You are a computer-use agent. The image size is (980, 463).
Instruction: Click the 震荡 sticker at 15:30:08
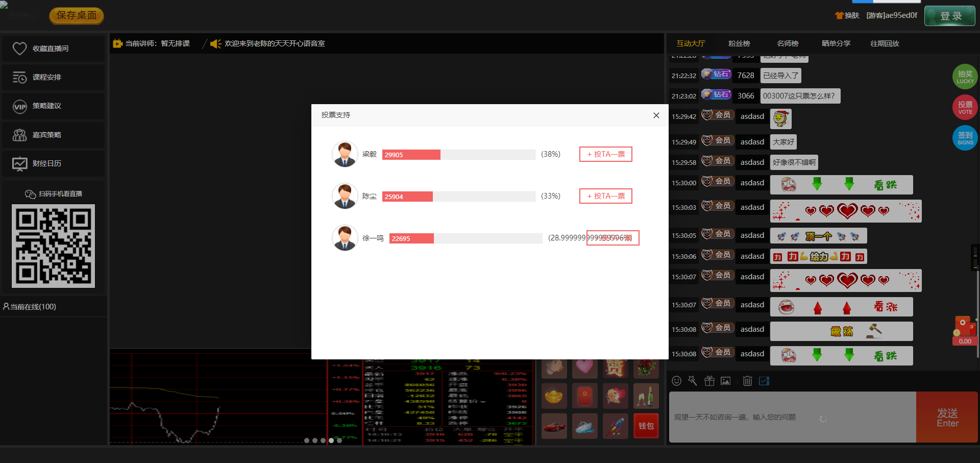click(841, 331)
